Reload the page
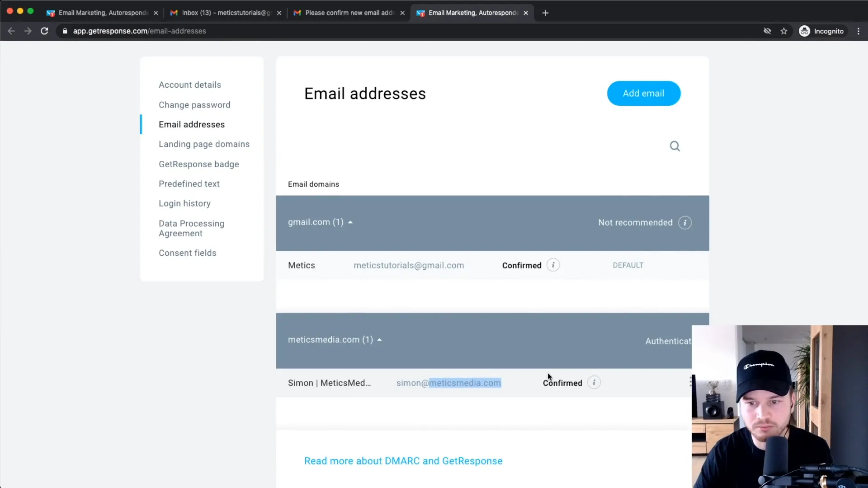868x488 pixels. tap(44, 31)
